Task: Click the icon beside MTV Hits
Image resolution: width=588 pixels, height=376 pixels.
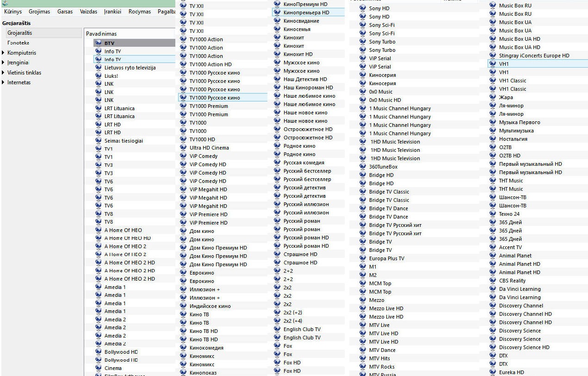Action: (363, 358)
